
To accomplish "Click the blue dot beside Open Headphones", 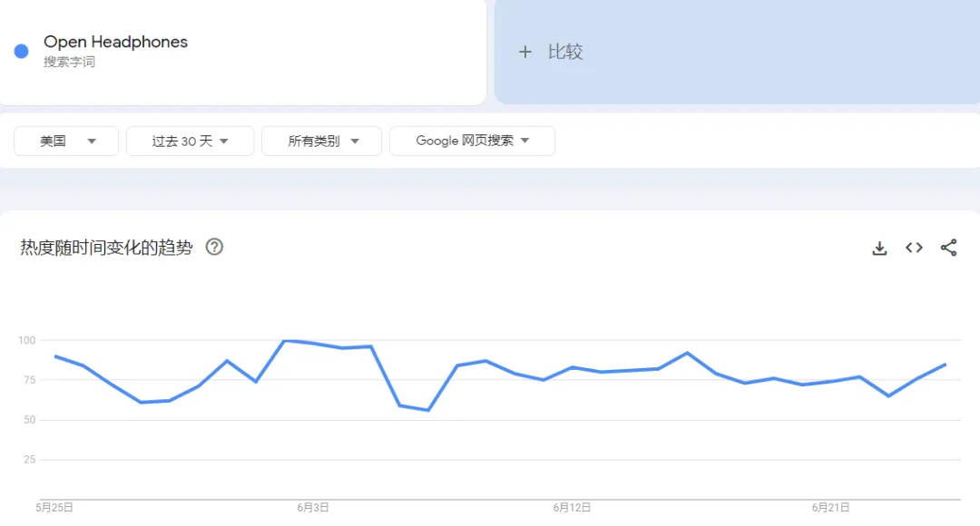I will (x=22, y=51).
